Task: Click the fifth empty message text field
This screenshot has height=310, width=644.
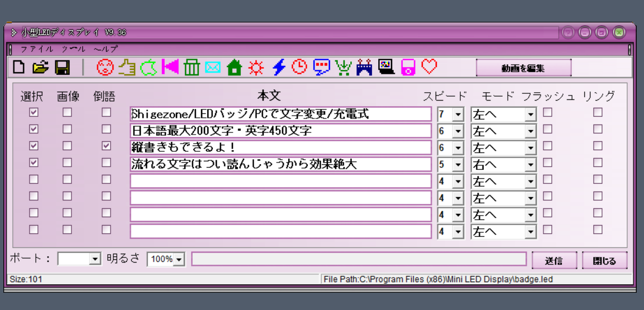Action: click(280, 182)
